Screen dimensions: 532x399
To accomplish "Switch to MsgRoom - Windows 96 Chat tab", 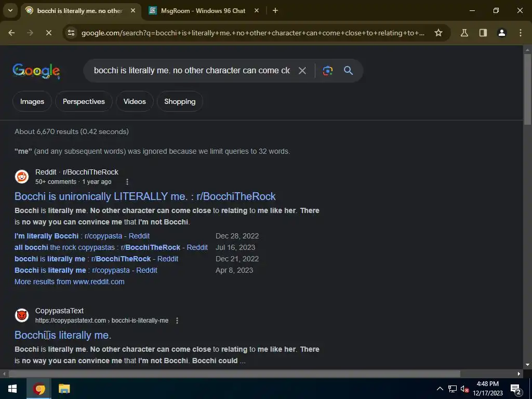I will pos(203,11).
